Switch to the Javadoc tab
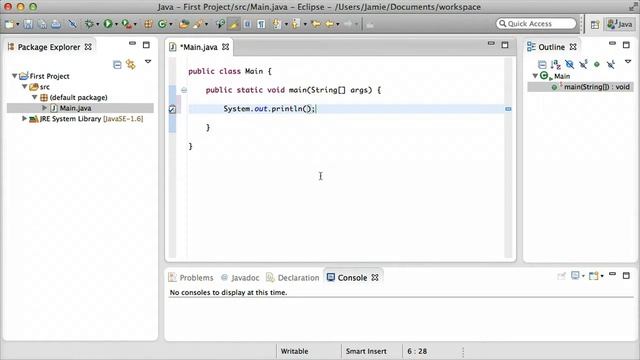The image size is (640, 360). click(240, 278)
